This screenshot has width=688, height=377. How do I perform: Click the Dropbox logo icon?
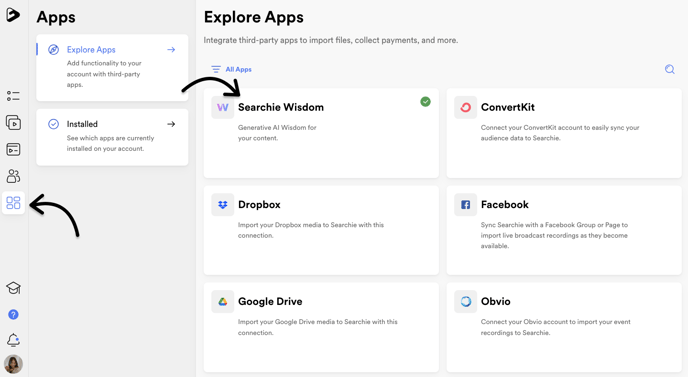click(222, 205)
